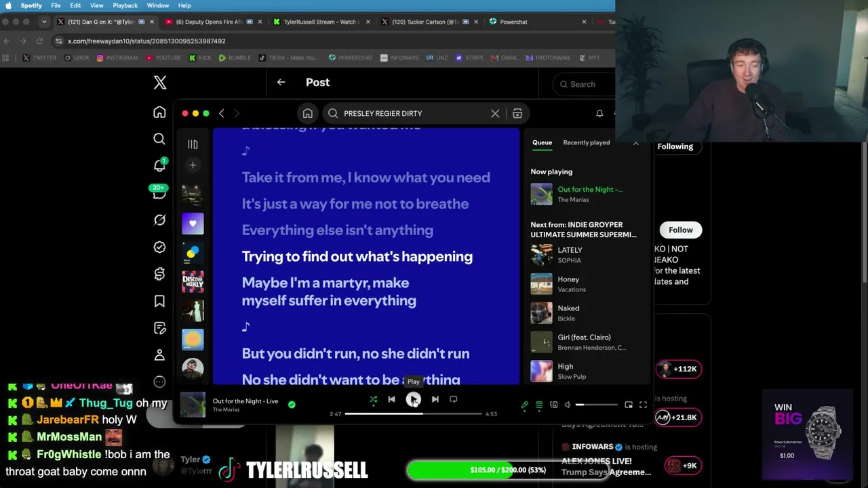Mute Spotify volume speaker icon
This screenshot has width=868, height=488.
click(x=568, y=405)
